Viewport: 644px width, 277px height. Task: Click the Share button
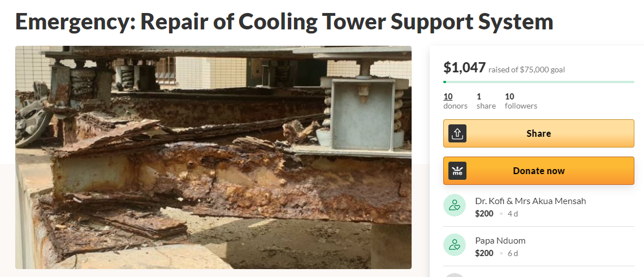pyautogui.click(x=538, y=133)
